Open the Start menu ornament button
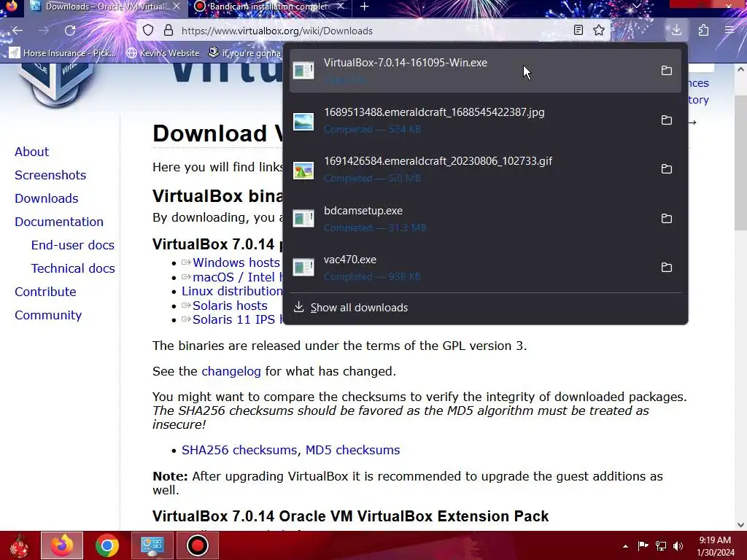This screenshot has height=560, width=747. [20, 545]
